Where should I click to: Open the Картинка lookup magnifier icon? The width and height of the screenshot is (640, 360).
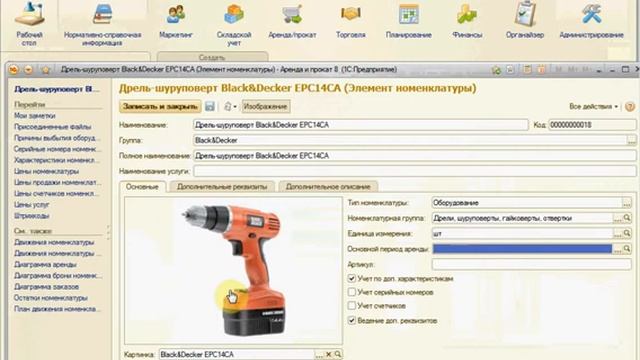point(338,355)
